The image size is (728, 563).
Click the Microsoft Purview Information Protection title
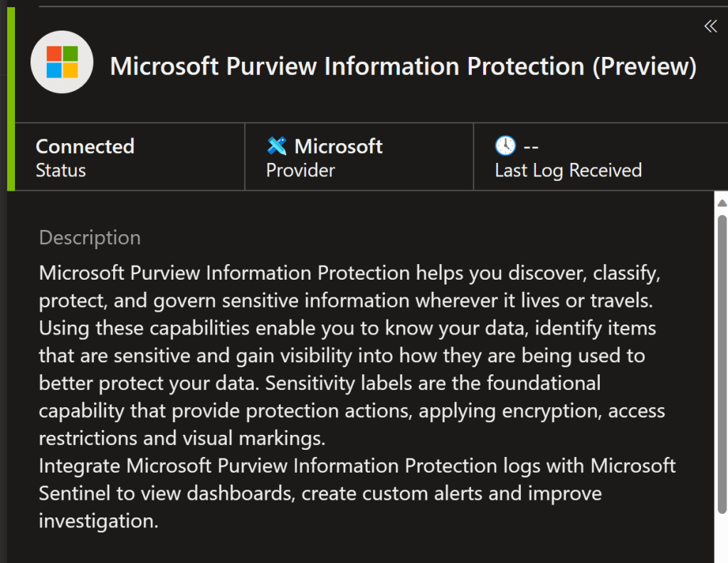click(403, 66)
